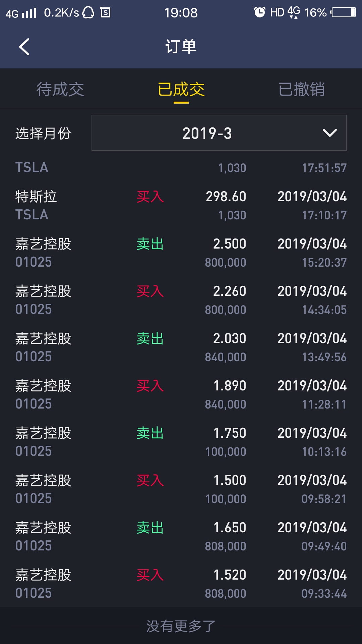Open 嘉艺控股 buy order at 1.520
This screenshot has height=644, width=362.
[x=181, y=584]
